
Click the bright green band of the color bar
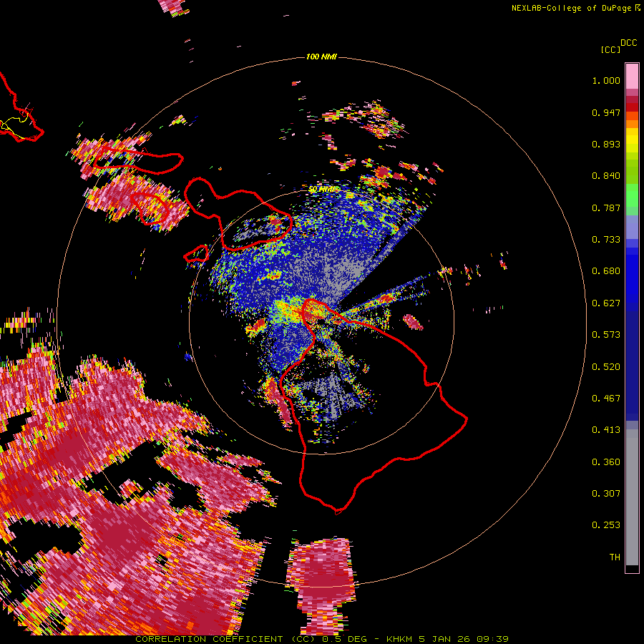(632, 195)
